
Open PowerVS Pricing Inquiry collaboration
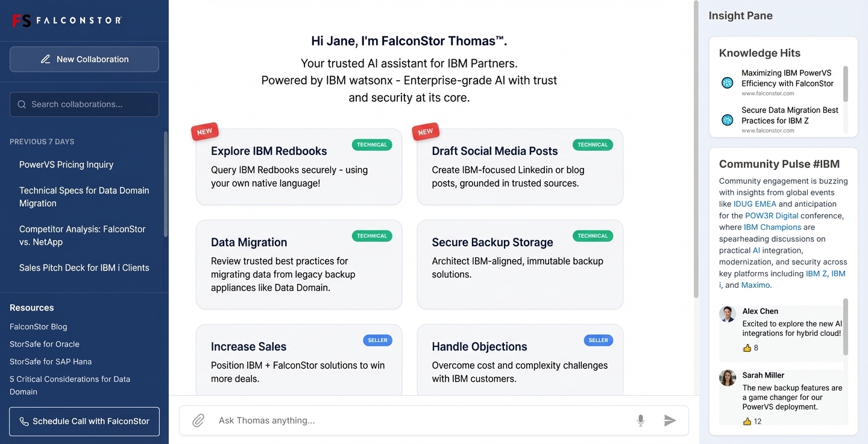66,165
